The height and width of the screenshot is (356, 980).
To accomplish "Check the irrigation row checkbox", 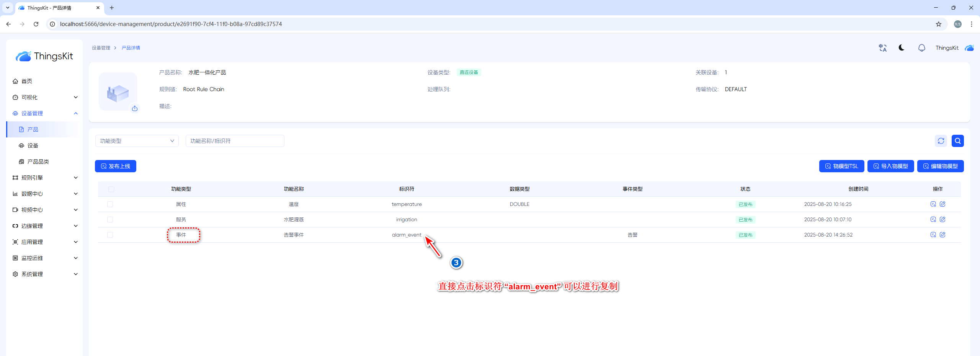I will [110, 220].
